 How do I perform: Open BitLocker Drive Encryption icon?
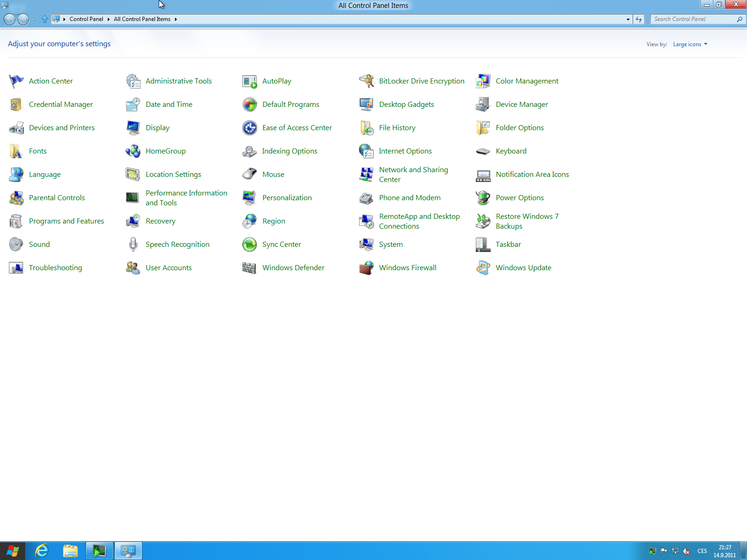coord(366,81)
